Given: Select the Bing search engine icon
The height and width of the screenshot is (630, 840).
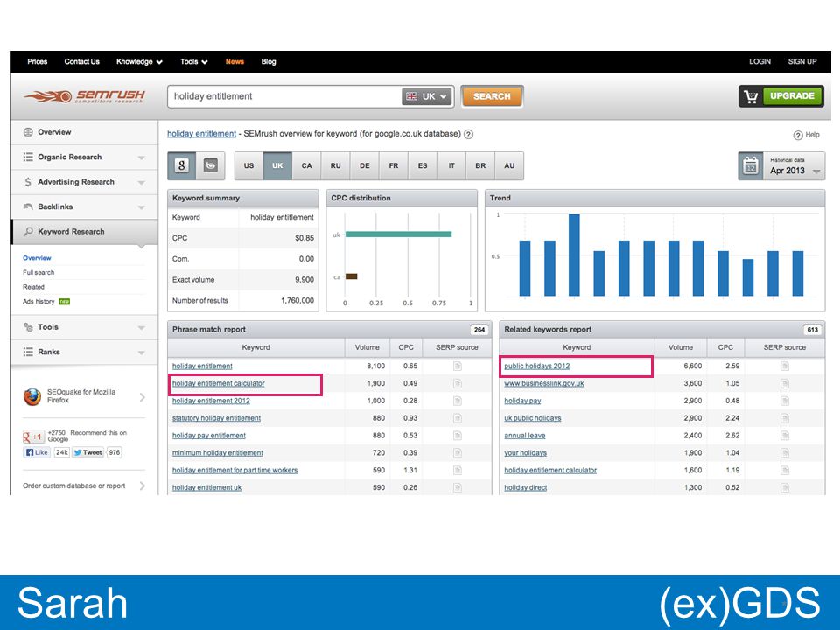Looking at the screenshot, I should click(x=211, y=165).
